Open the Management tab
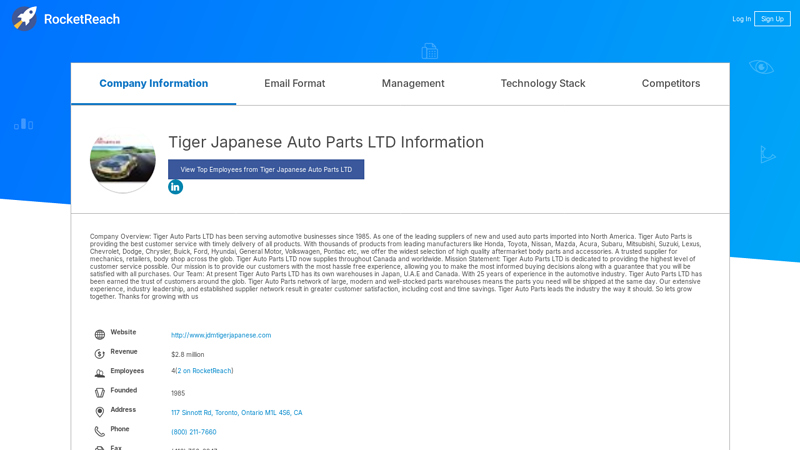Viewport: 800px width, 450px height. (x=413, y=84)
